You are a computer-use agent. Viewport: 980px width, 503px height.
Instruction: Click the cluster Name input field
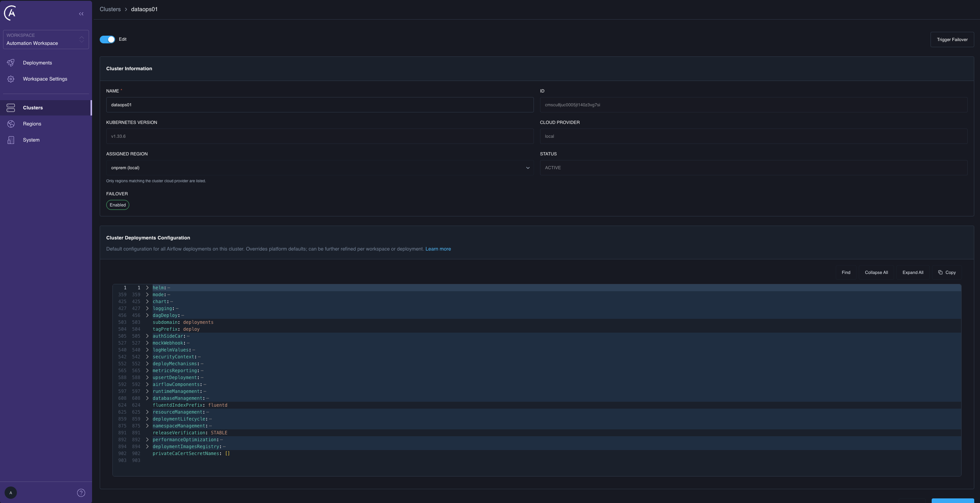320,105
